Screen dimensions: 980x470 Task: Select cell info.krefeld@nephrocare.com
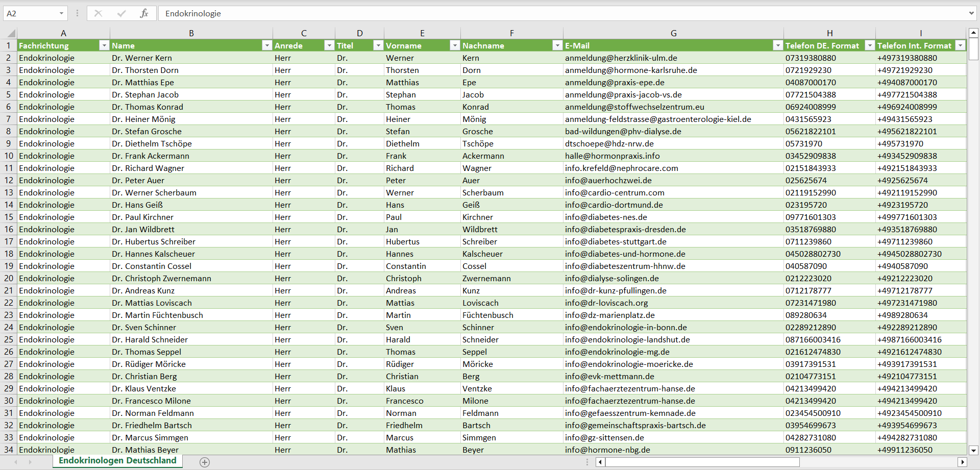click(673, 168)
